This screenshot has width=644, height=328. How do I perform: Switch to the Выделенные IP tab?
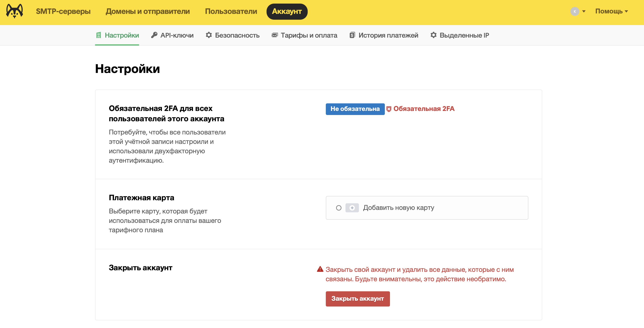[460, 35]
